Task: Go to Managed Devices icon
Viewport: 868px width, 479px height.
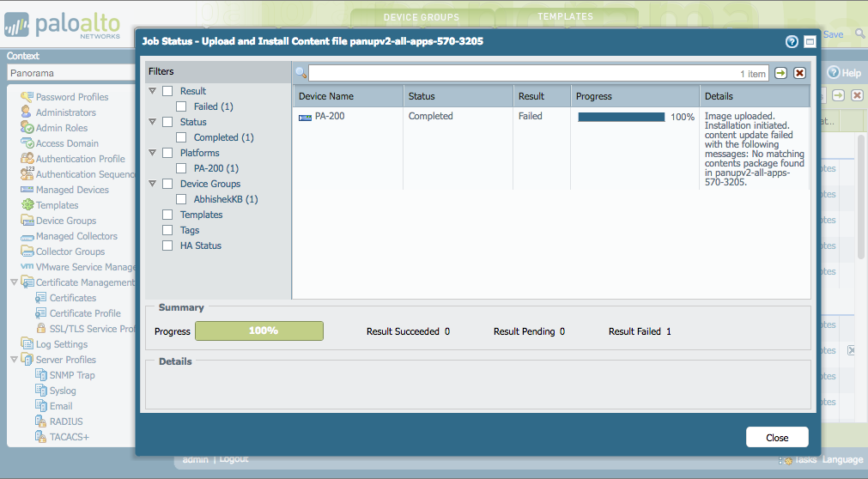Action: pyautogui.click(x=27, y=190)
